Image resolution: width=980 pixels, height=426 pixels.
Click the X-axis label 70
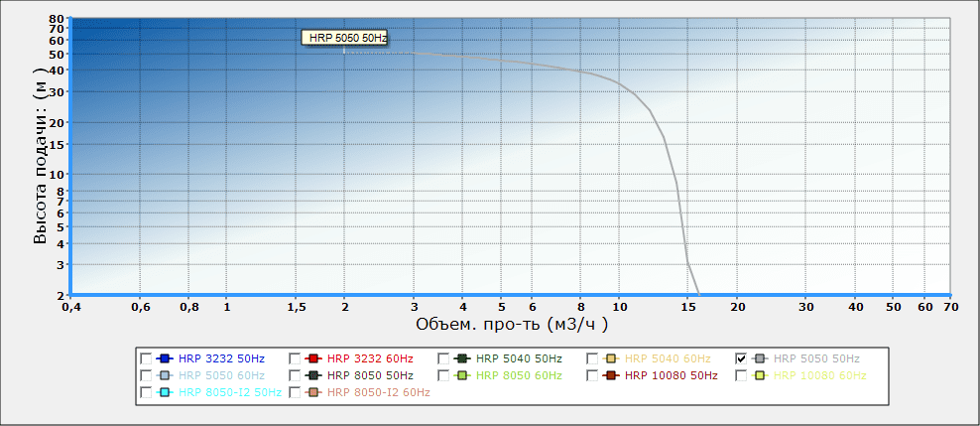point(950,307)
